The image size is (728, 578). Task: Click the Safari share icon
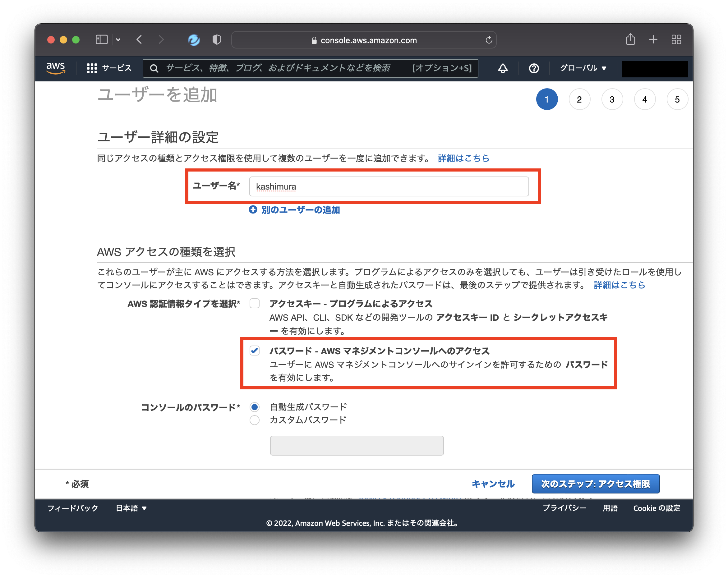pyautogui.click(x=630, y=39)
